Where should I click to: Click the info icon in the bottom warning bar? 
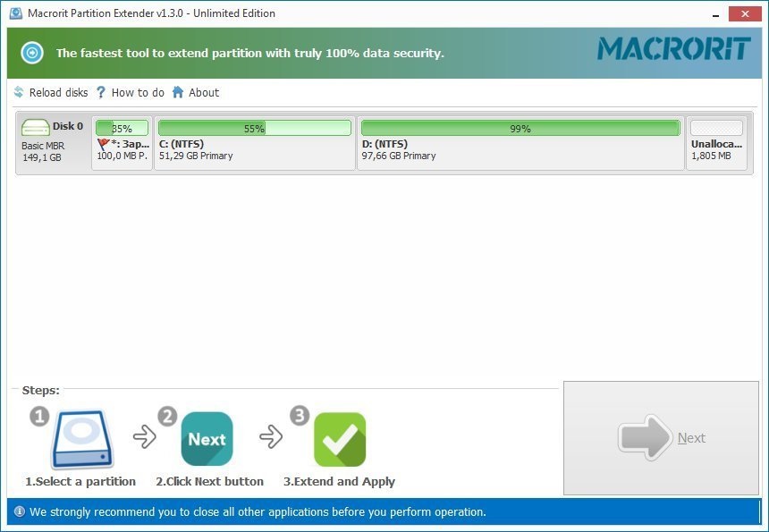(x=20, y=511)
